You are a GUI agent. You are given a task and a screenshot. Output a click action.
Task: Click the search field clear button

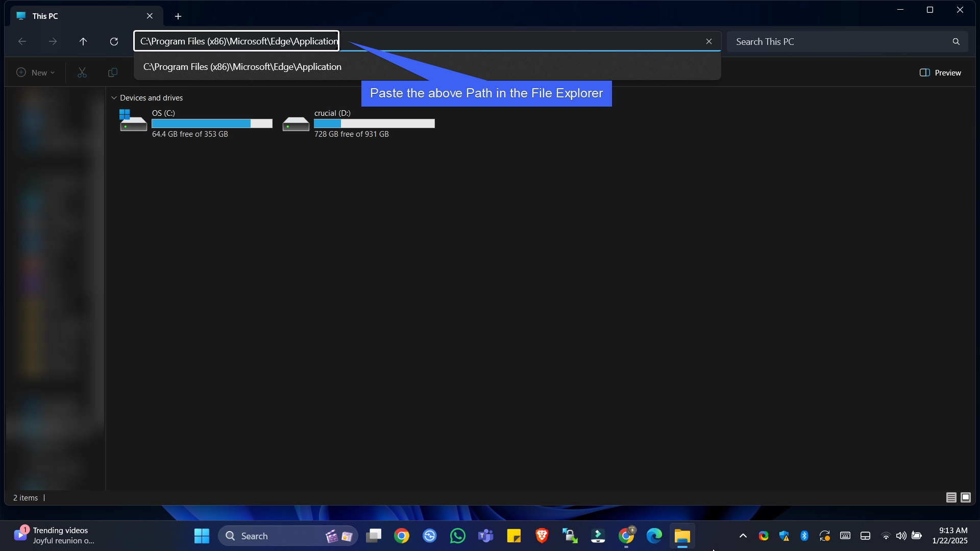tap(708, 41)
